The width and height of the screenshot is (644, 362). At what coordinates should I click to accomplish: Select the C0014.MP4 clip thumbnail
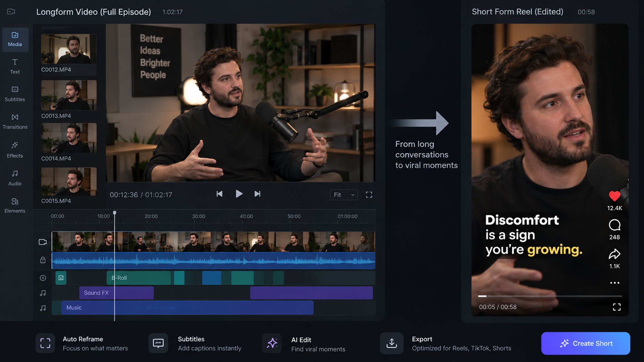click(69, 138)
